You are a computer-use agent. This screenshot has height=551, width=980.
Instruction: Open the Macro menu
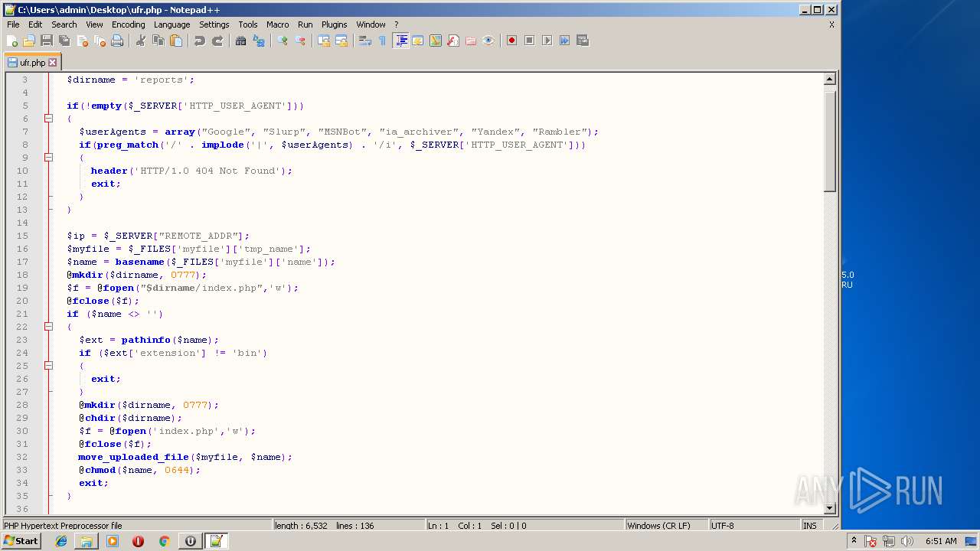[278, 24]
